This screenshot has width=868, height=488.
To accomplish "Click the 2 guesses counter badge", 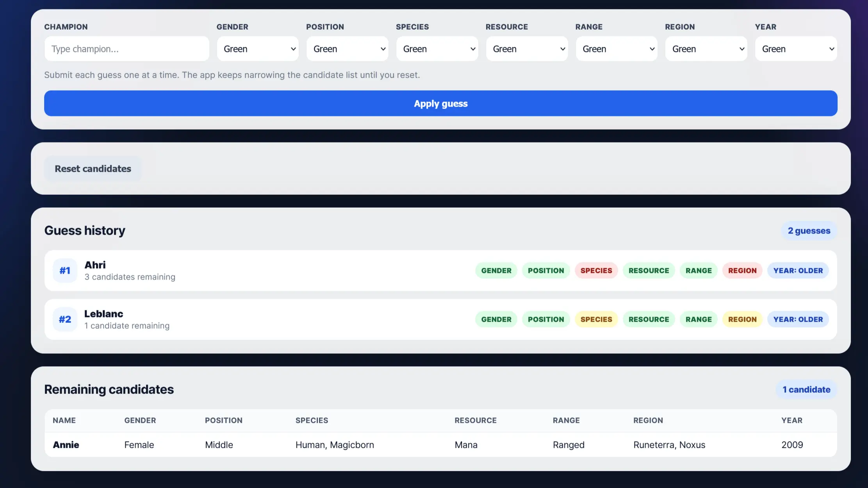I will (809, 231).
